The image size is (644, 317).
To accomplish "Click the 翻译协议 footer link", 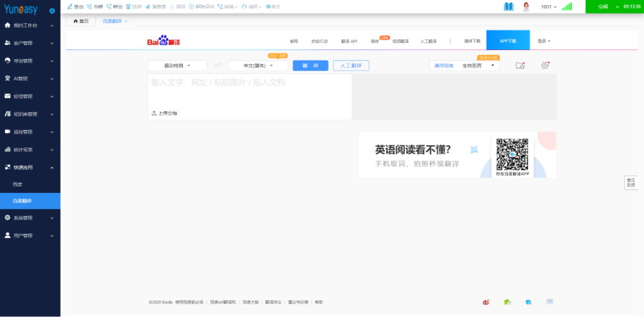I will coord(274,302).
